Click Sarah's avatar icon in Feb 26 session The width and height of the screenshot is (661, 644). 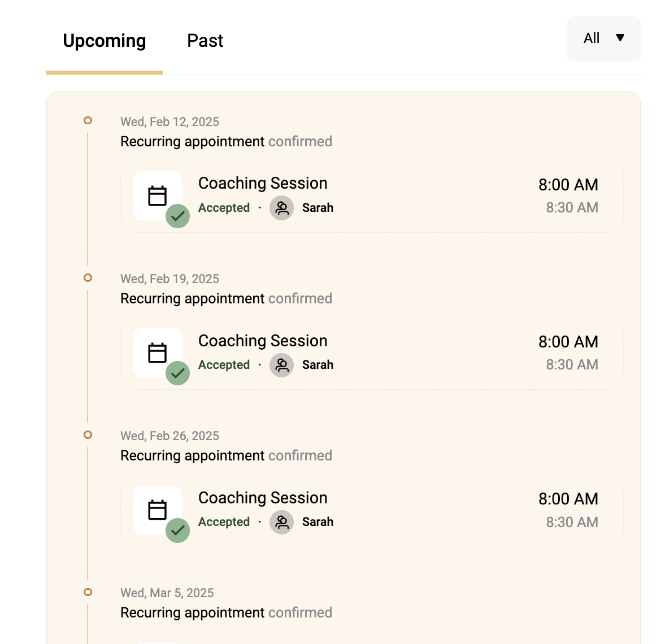point(281,522)
